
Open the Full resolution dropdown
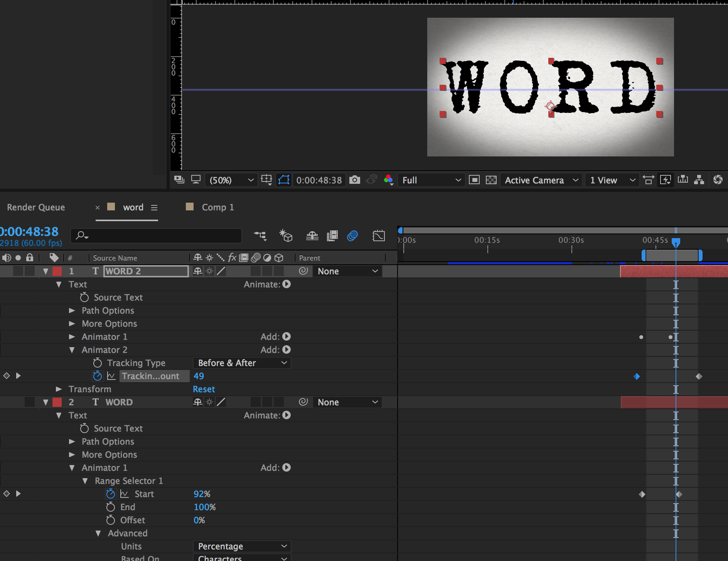tap(431, 180)
